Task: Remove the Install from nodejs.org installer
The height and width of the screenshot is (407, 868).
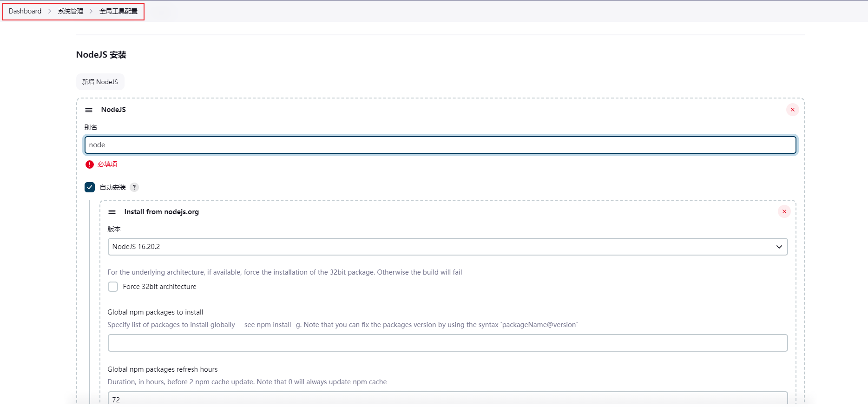Action: 784,211
